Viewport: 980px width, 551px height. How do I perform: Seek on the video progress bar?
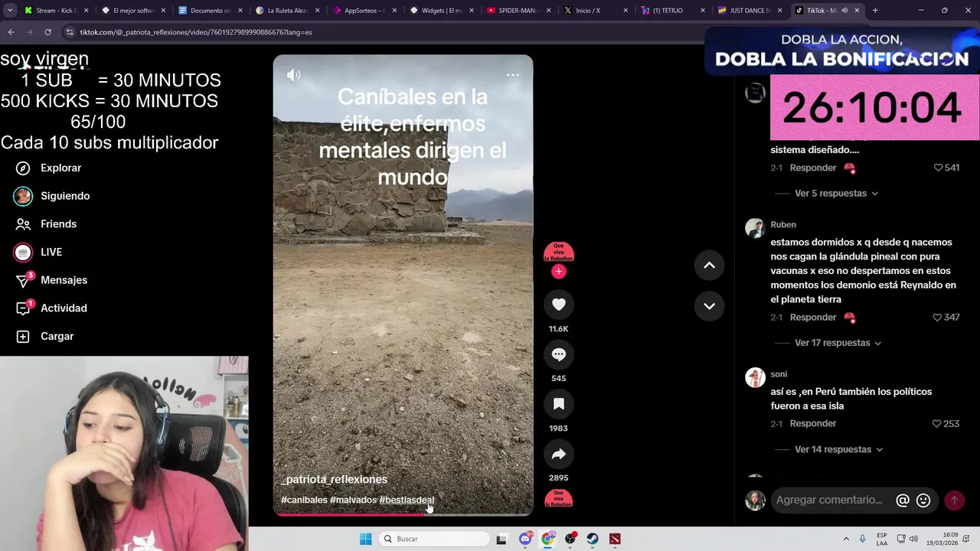(403, 515)
